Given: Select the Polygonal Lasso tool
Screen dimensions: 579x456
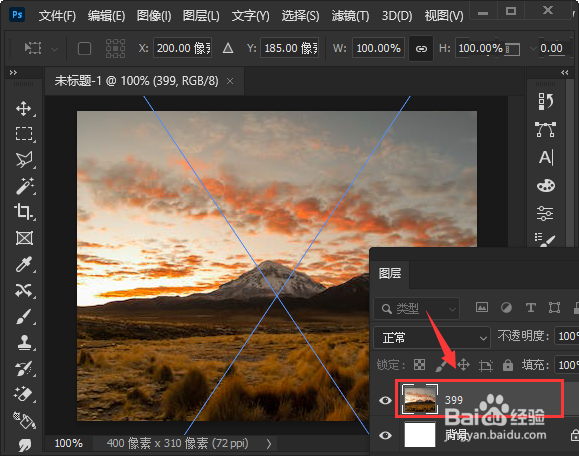Looking at the screenshot, I should 24,160.
